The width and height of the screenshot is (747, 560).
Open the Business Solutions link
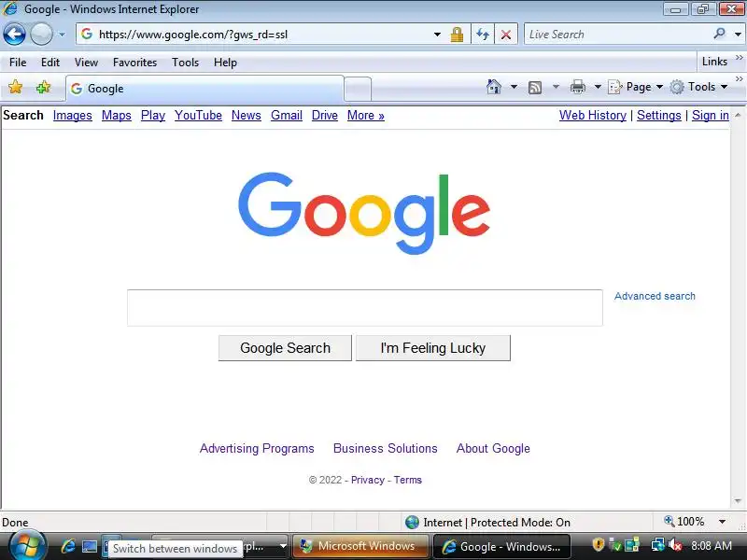pyautogui.click(x=386, y=449)
